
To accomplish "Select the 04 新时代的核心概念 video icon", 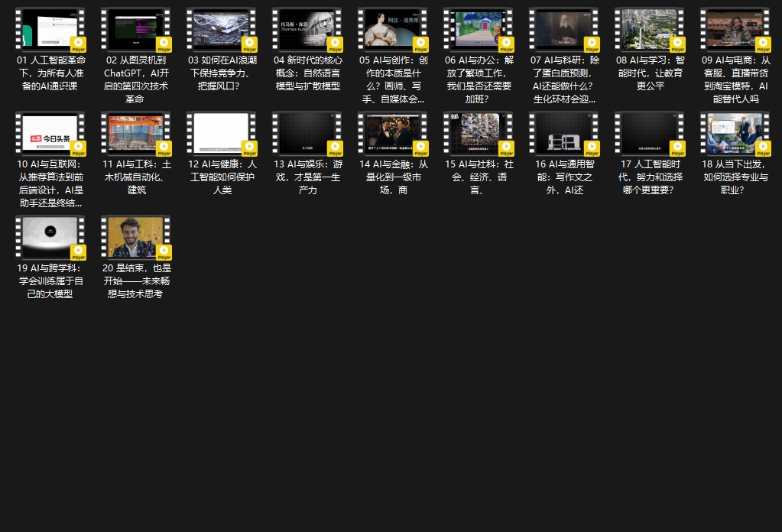I will click(307, 30).
